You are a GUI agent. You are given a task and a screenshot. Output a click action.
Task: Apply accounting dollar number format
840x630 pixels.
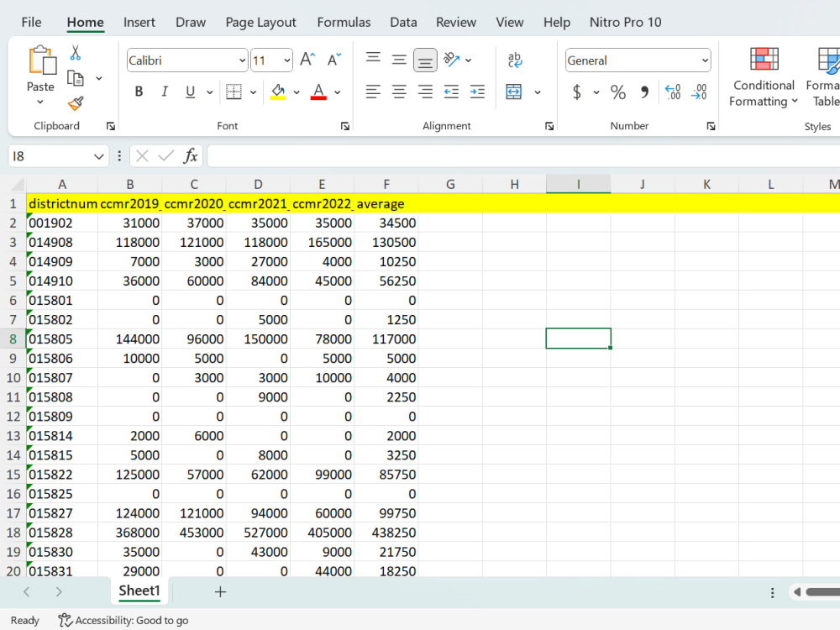tap(577, 92)
